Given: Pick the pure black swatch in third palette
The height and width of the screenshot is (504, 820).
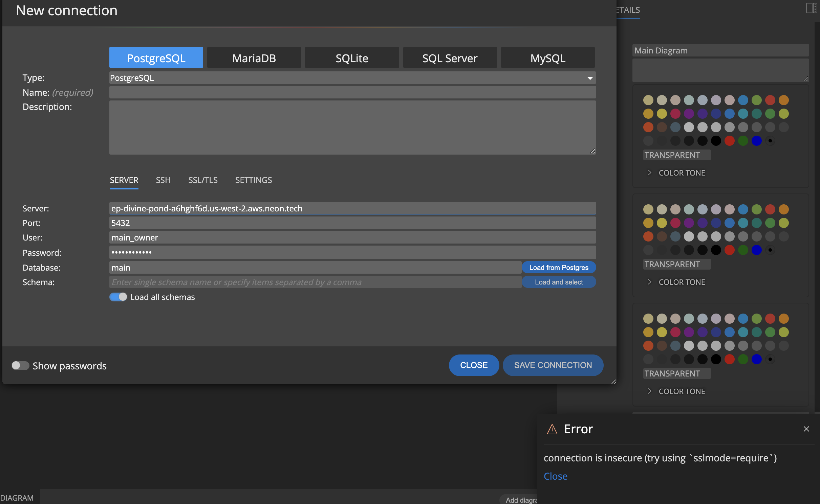Looking at the screenshot, I should click(716, 359).
